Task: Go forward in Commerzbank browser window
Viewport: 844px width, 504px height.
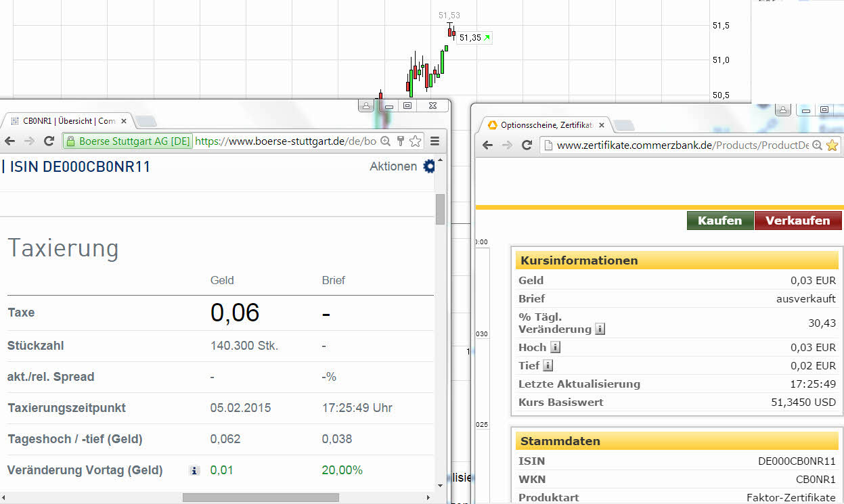Action: coord(507,145)
